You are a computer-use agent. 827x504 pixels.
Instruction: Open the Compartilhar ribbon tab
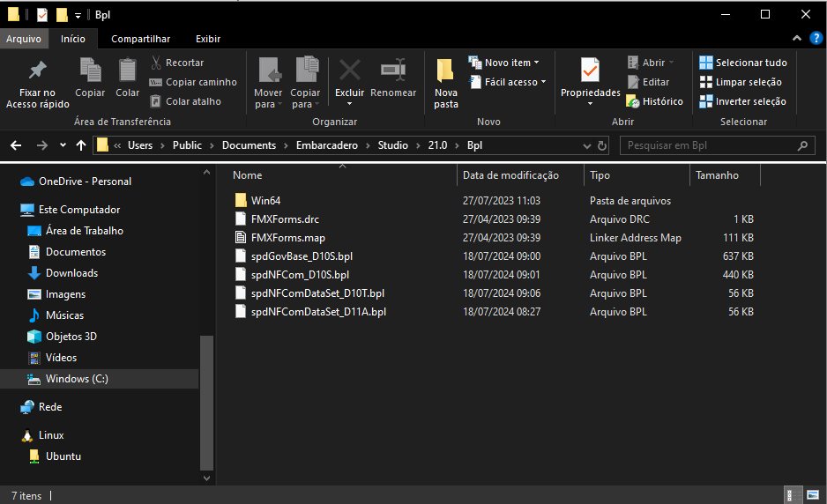pos(140,39)
